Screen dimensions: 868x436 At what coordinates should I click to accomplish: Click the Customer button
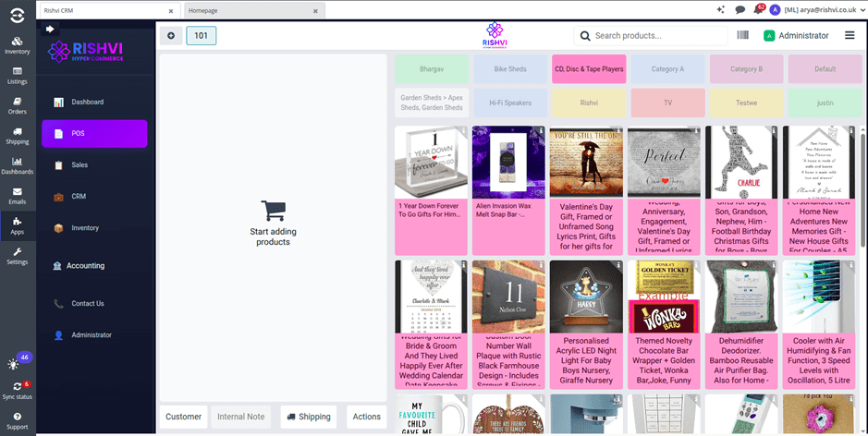point(183,417)
